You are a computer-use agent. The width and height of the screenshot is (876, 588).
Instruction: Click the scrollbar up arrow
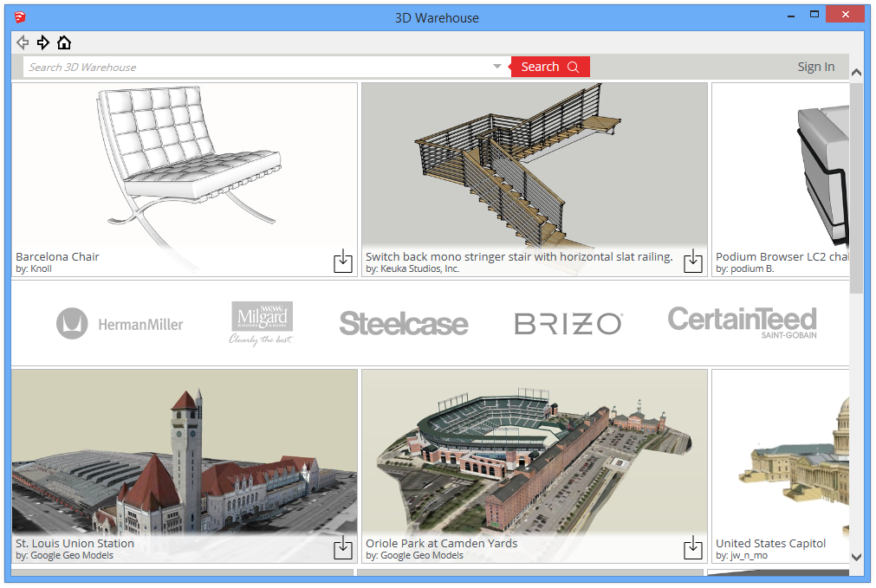(856, 73)
